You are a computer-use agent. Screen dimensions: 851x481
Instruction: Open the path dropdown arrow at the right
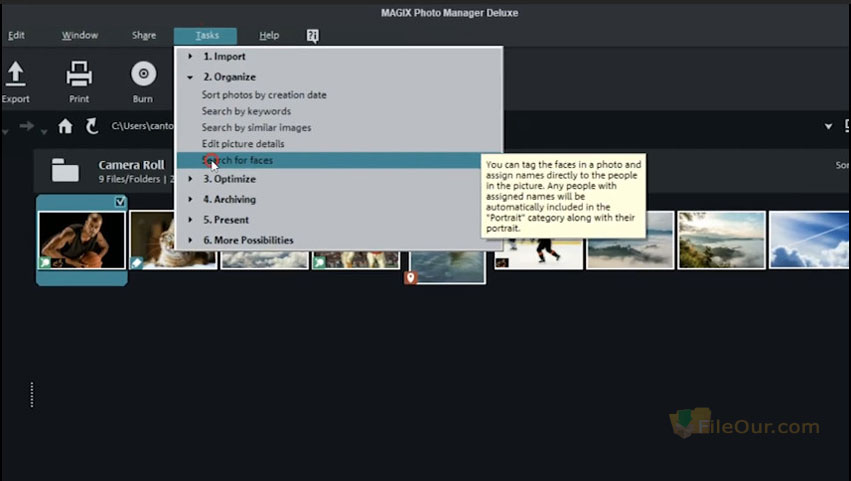pyautogui.click(x=828, y=126)
